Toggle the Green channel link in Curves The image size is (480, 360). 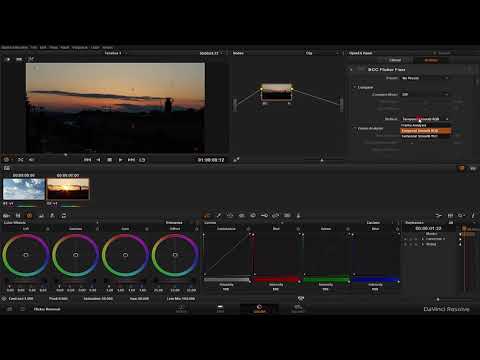coord(348,229)
